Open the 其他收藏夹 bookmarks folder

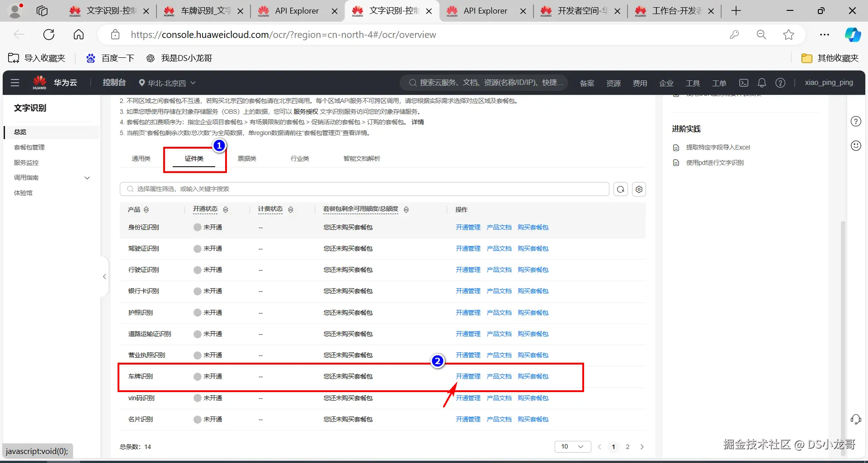click(830, 58)
